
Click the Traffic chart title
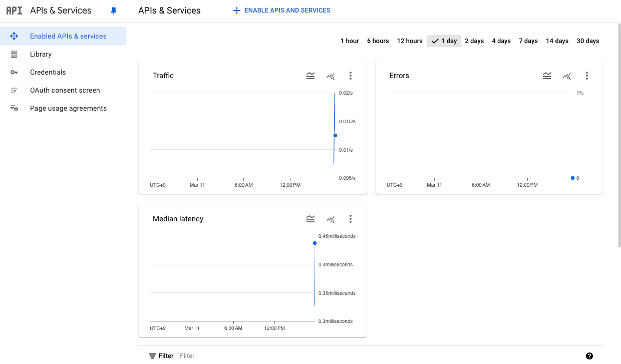pyautogui.click(x=163, y=76)
